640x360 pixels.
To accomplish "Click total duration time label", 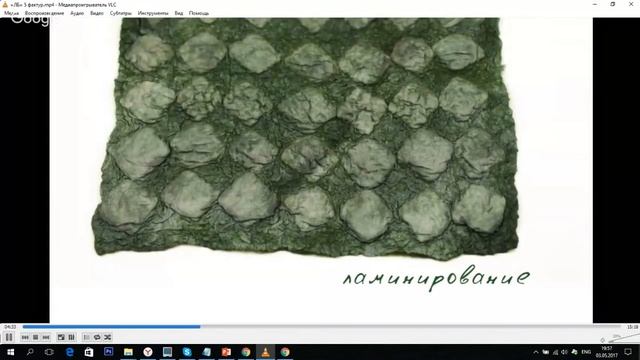I will pos(632,327).
